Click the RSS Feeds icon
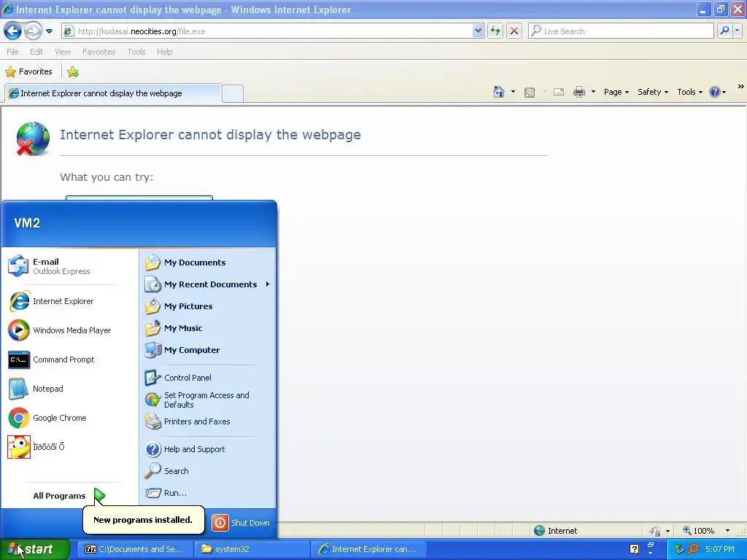 (530, 93)
